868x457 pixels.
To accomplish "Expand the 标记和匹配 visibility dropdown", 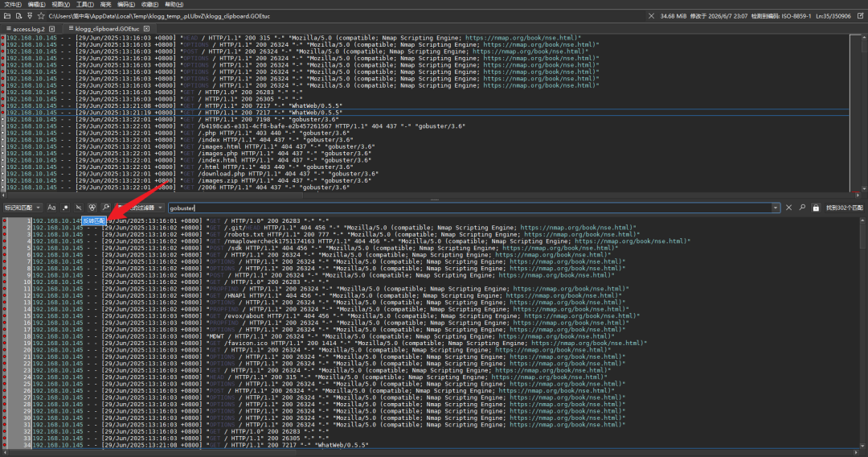I will click(23, 208).
